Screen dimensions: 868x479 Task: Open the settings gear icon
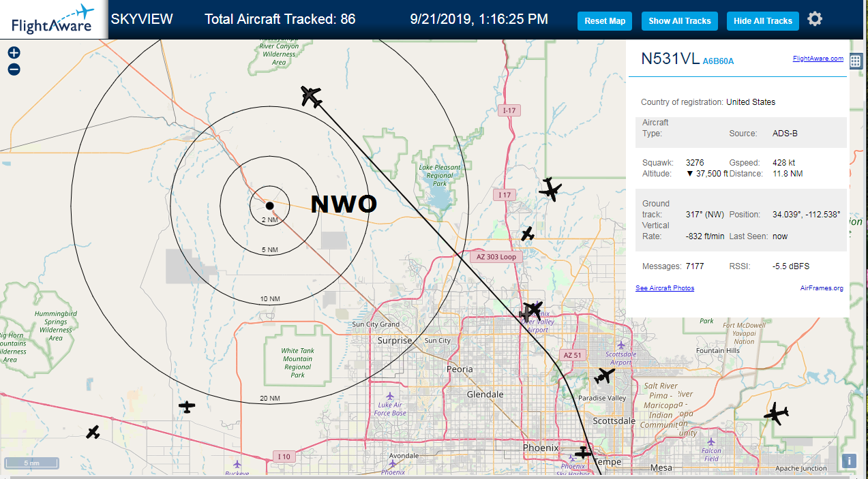tap(815, 19)
